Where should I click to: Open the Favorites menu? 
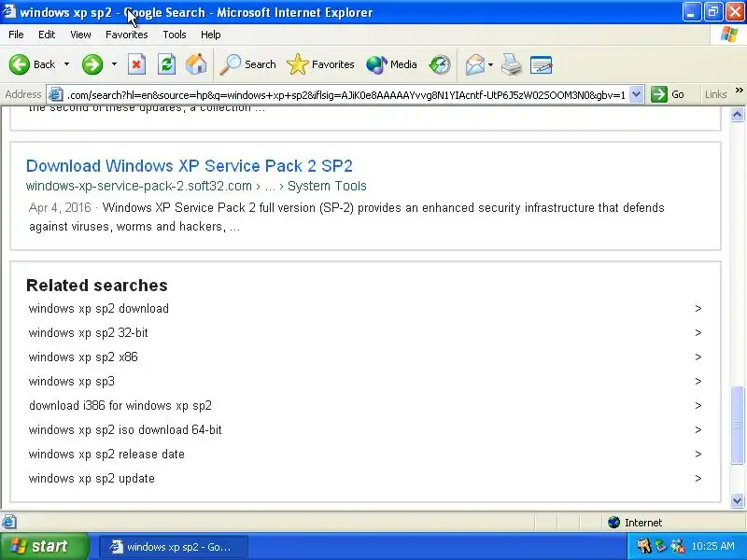point(127,35)
